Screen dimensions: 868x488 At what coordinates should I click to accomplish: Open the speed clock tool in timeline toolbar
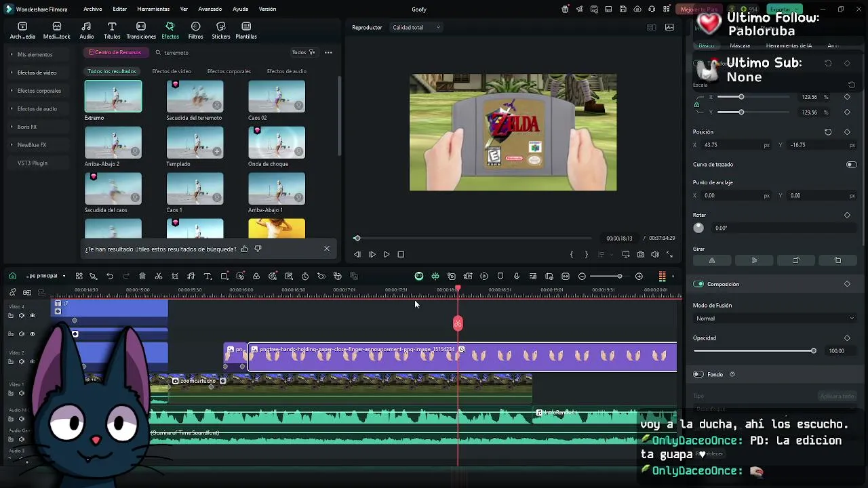(305, 277)
